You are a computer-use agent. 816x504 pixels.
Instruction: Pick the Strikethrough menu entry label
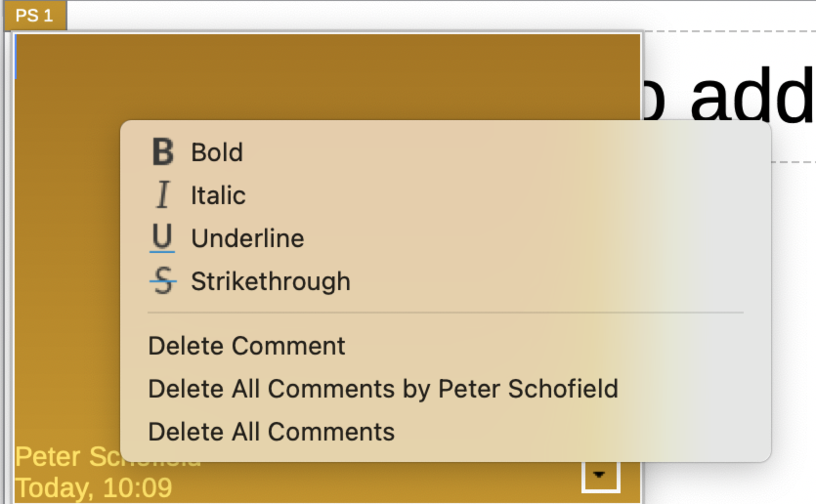click(271, 281)
